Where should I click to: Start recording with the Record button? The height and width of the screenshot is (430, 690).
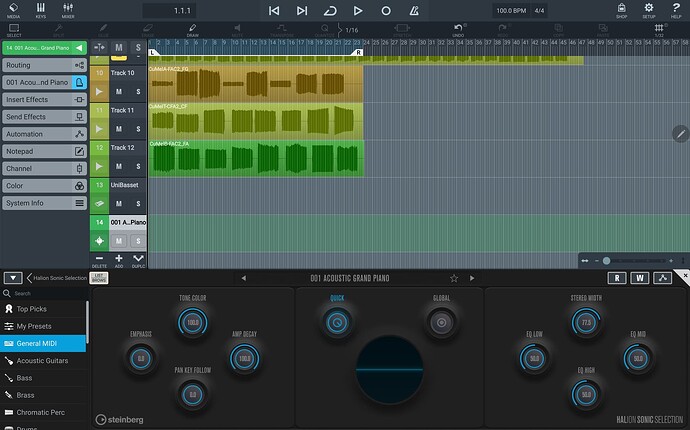point(386,11)
